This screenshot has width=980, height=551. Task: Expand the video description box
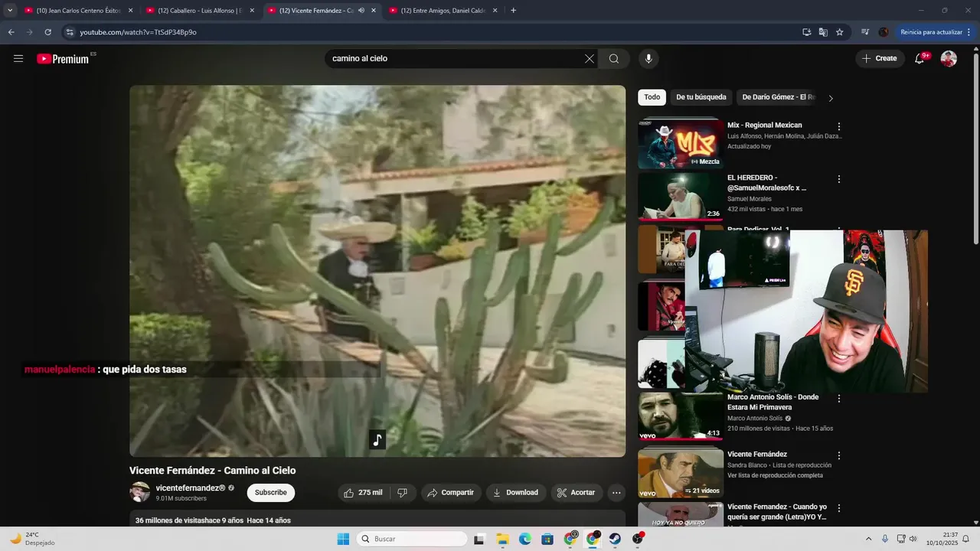coord(377,520)
